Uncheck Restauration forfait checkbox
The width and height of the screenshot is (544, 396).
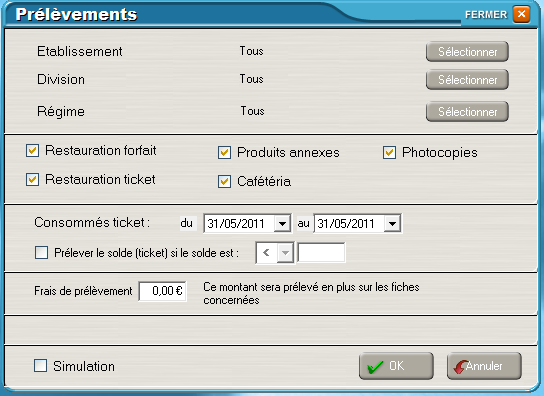point(32,151)
